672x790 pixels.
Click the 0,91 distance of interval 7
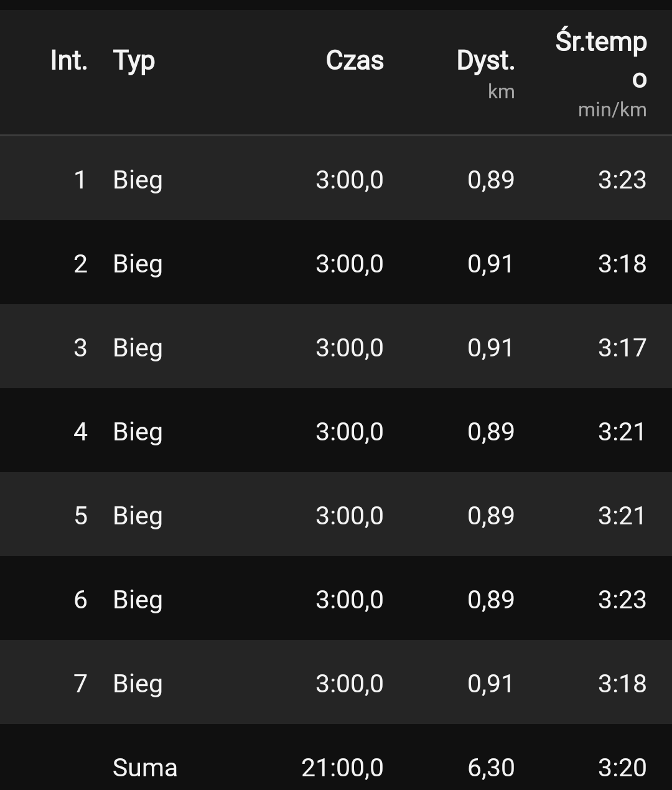pos(490,684)
